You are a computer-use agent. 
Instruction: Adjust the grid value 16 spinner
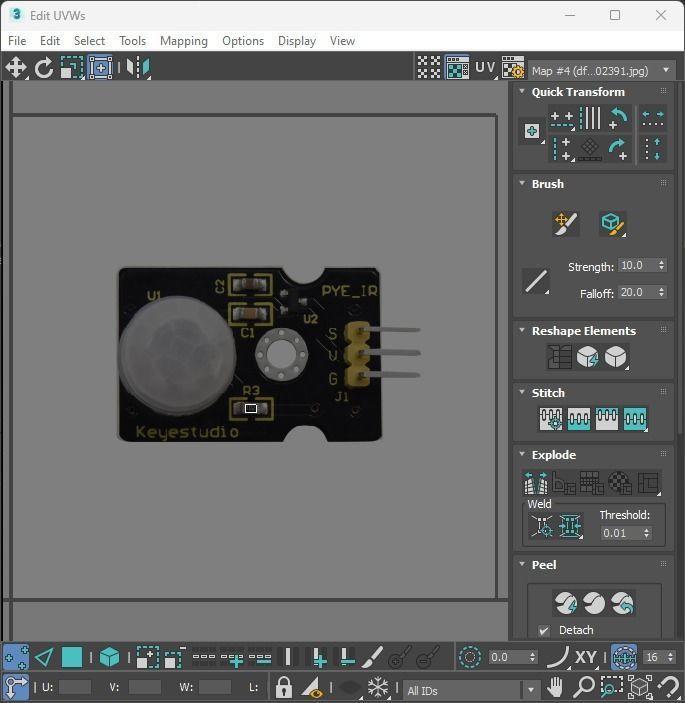tap(671, 657)
